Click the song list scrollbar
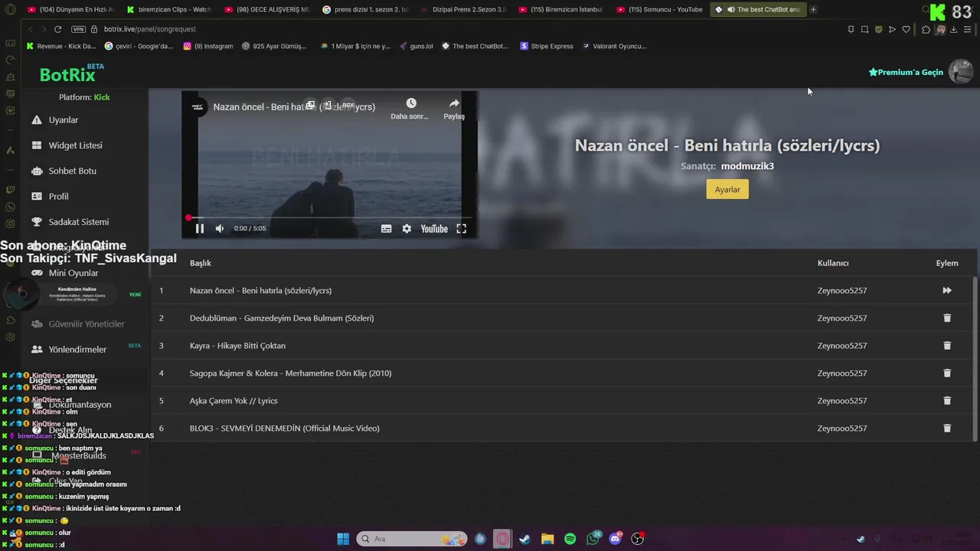 [975, 358]
